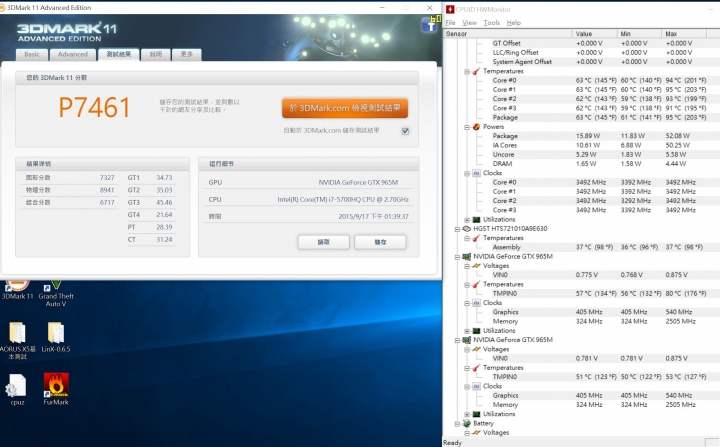Collapse Temperatures group containing TMPIN0 57 °C
Viewport: 720px width, 447px height.
[x=467, y=285]
